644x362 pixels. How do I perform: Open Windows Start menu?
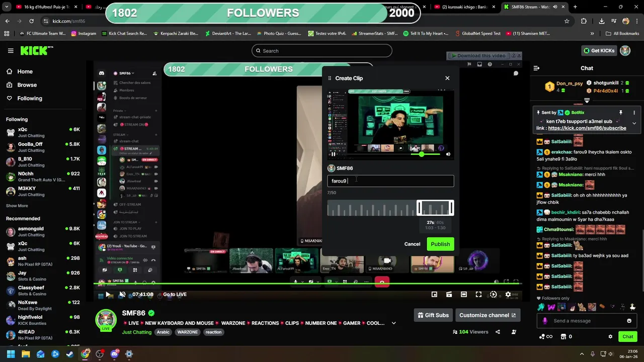coord(11,354)
